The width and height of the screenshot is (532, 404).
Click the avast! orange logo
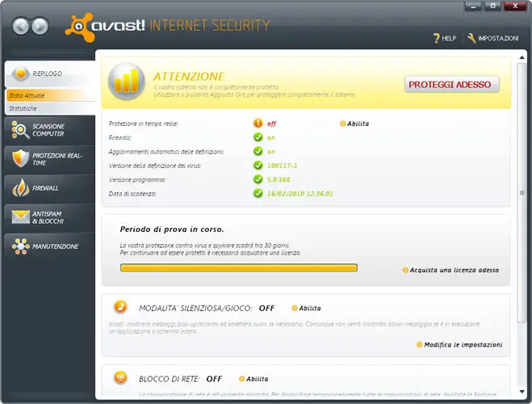click(80, 27)
